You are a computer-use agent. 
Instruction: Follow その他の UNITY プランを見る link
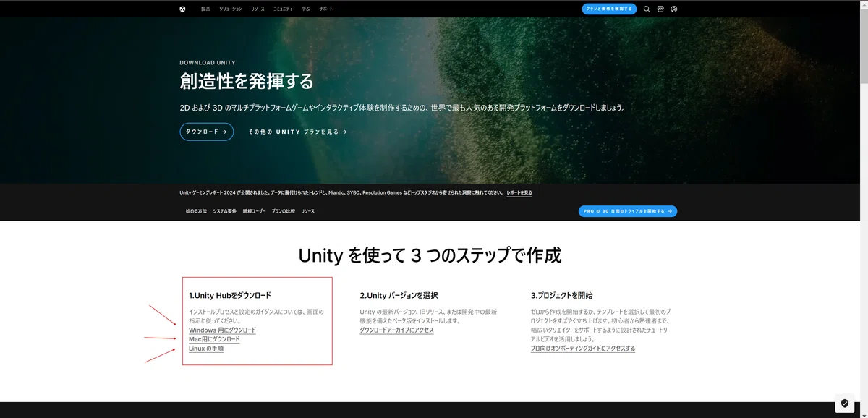tap(297, 132)
